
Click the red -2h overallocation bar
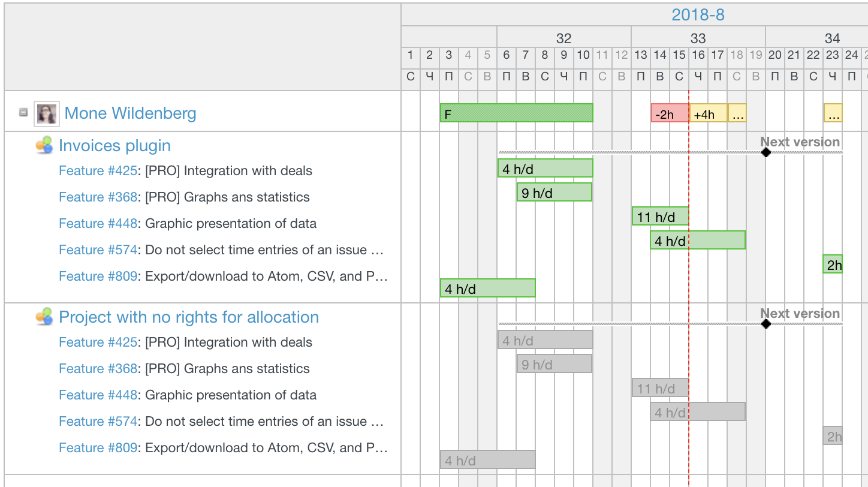click(x=670, y=113)
